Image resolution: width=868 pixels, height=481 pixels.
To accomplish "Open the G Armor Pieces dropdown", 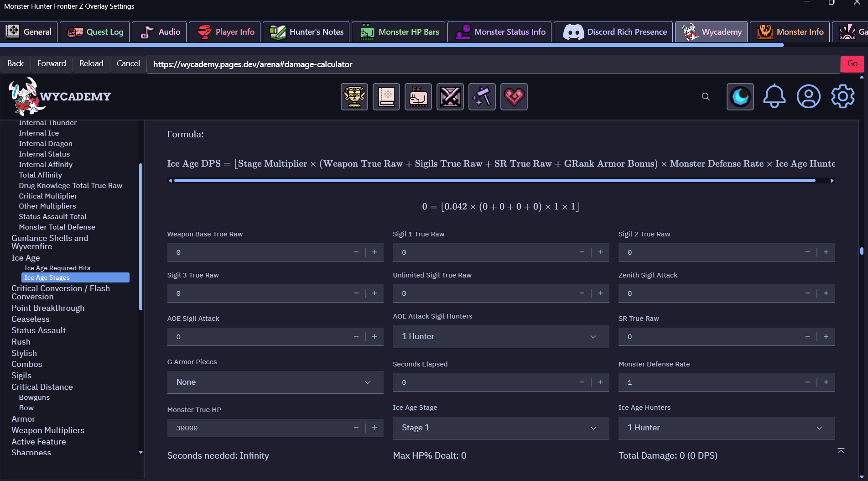I will pos(275,382).
